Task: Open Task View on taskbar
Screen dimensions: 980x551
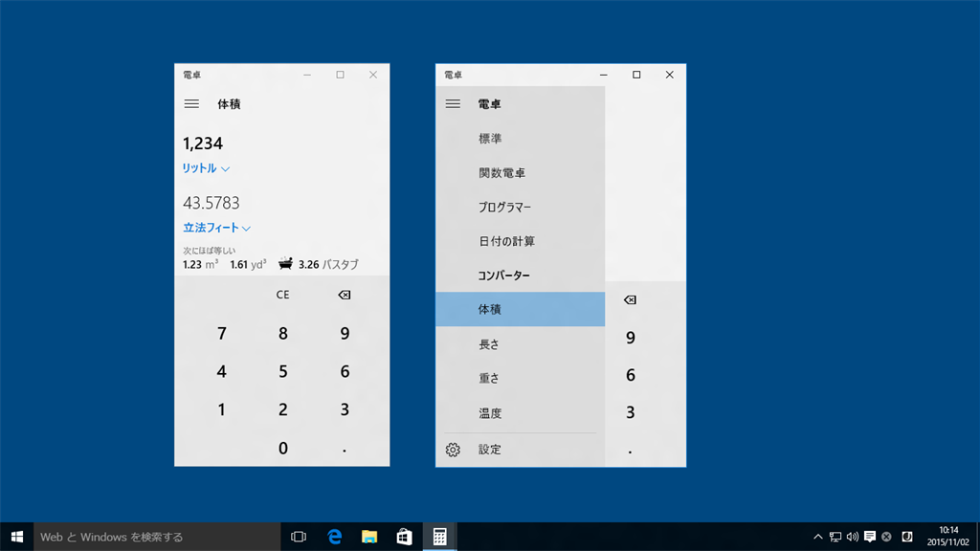Action: click(x=299, y=537)
